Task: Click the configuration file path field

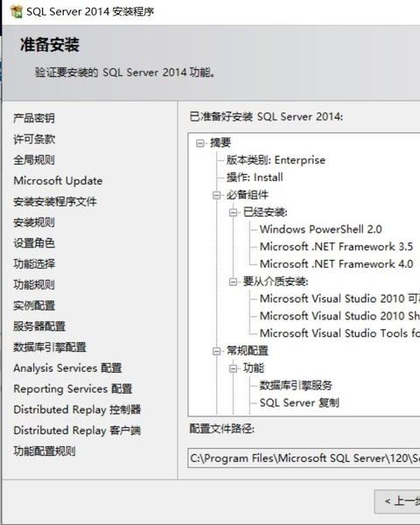Action: click(x=304, y=458)
